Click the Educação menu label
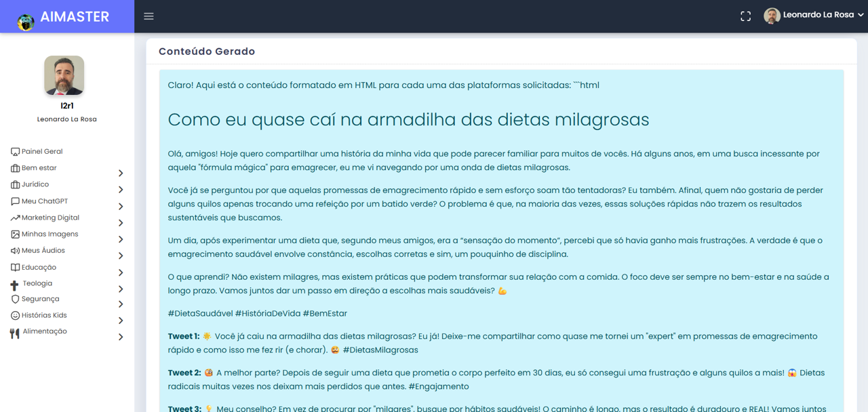The image size is (868, 412). tap(39, 267)
